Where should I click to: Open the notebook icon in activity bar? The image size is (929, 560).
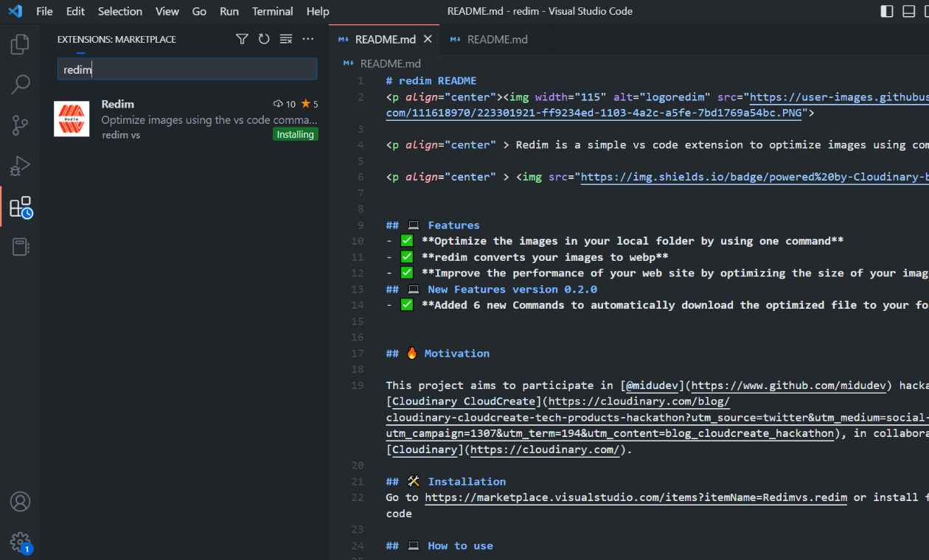(20, 247)
